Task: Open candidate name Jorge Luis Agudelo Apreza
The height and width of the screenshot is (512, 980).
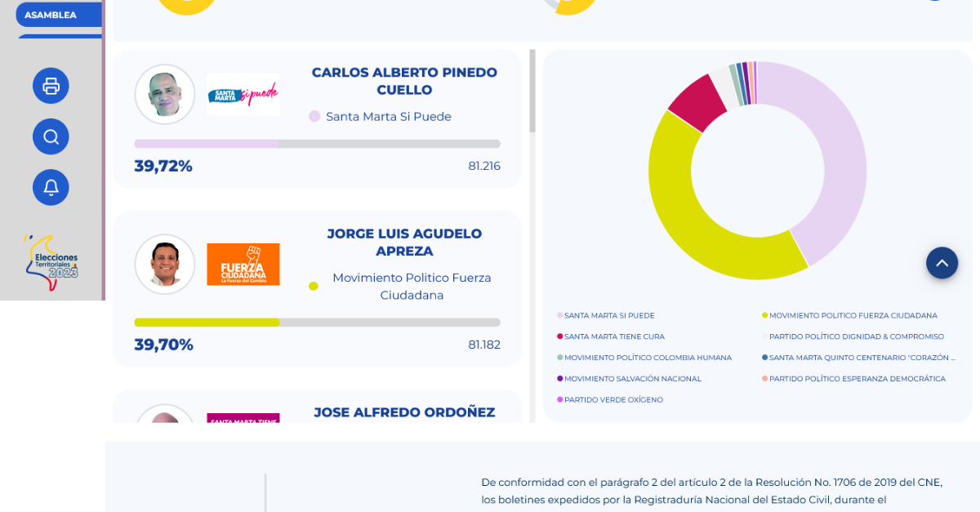Action: coord(404,243)
